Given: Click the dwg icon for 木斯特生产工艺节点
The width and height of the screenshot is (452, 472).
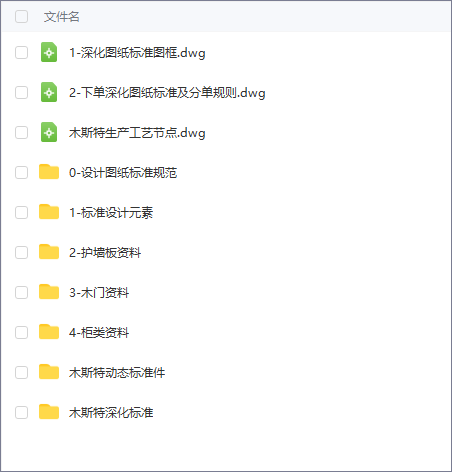Looking at the screenshot, I should pos(49,132).
